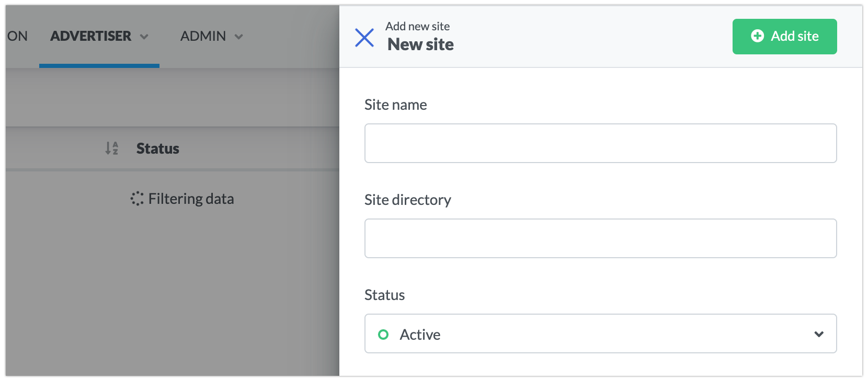Click the New site heading
This screenshot has height=380, width=868.
point(420,44)
